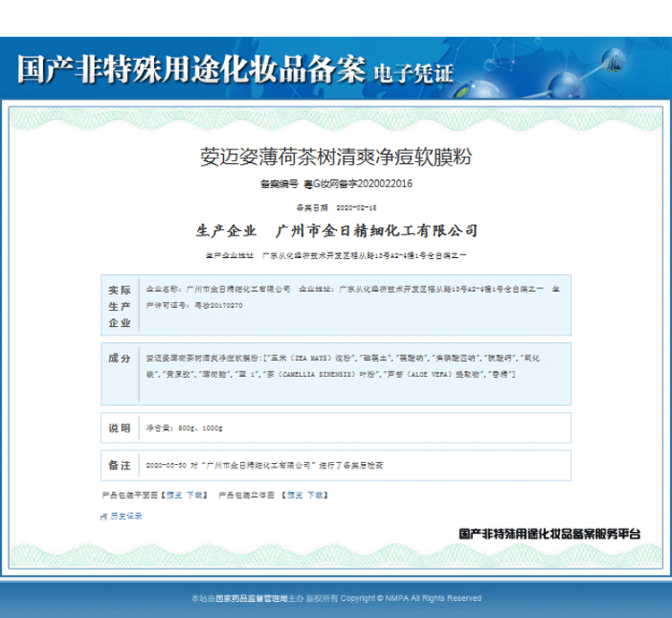Click the 国产非特殊用途化妆品备案 banner title
The image size is (672, 618).
click(191, 69)
